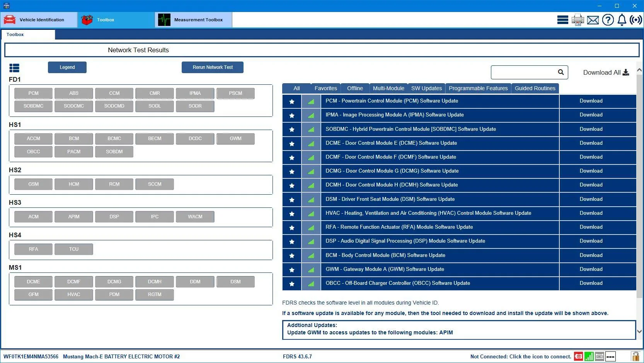
Task: Select the BECM module in HS1
Action: pos(155,139)
